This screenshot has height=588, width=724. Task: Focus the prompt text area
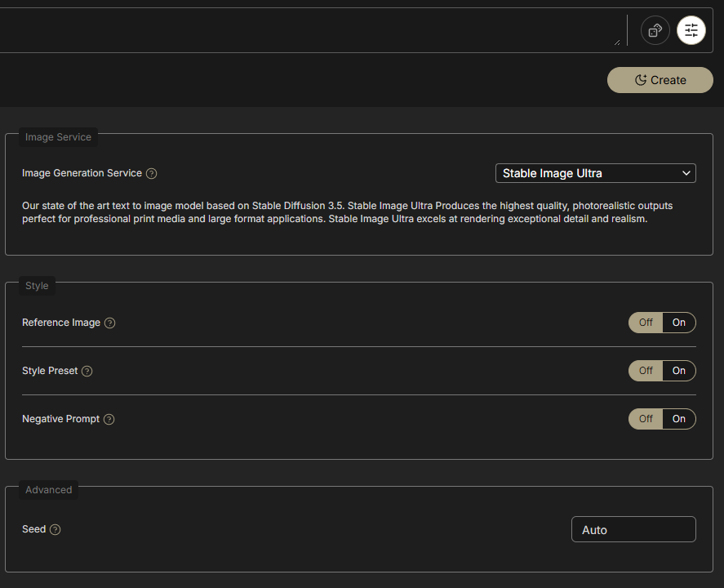tap(310, 30)
